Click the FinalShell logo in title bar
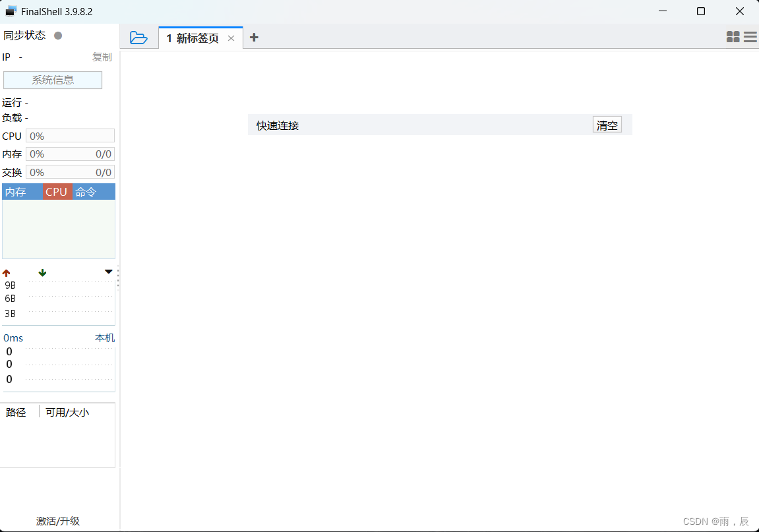This screenshot has width=759, height=532. click(x=11, y=11)
